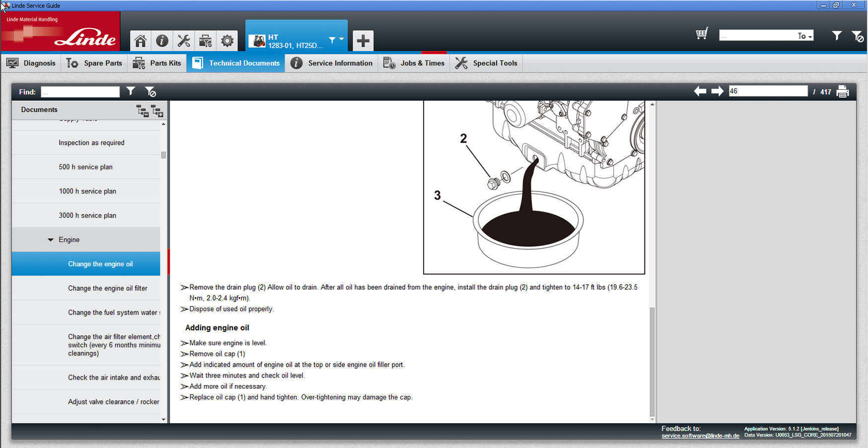Open the shopping cart

coord(702,34)
